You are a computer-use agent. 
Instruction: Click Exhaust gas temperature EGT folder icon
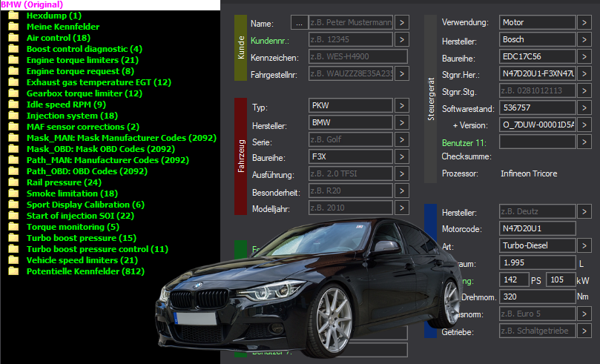13,82
